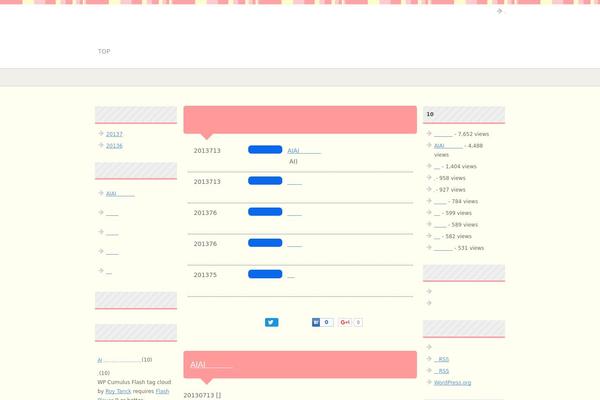
Task: Open the popular post with 599 views
Action: tap(437, 213)
